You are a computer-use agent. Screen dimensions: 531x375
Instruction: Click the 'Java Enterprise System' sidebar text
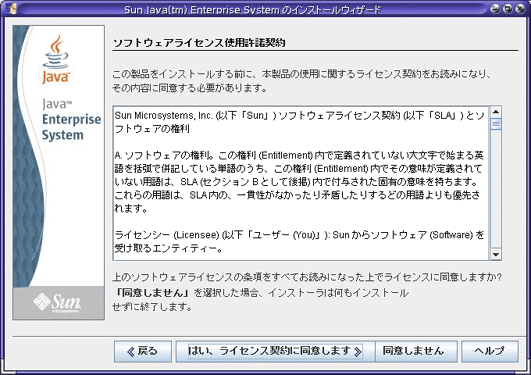[71, 119]
